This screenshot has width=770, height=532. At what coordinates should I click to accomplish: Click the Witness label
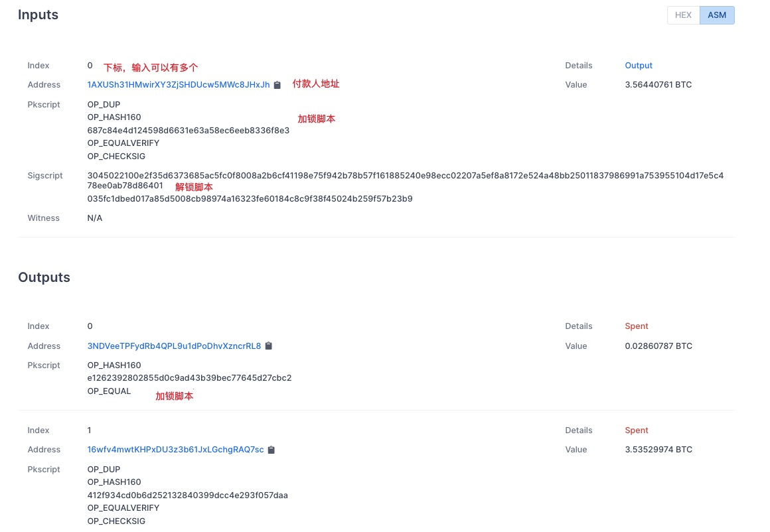[x=43, y=218]
